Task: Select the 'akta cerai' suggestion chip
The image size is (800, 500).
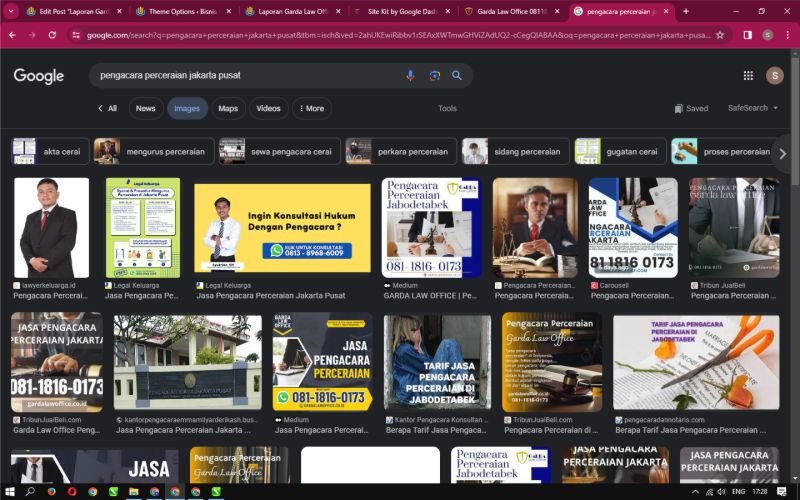Action: click(x=51, y=152)
